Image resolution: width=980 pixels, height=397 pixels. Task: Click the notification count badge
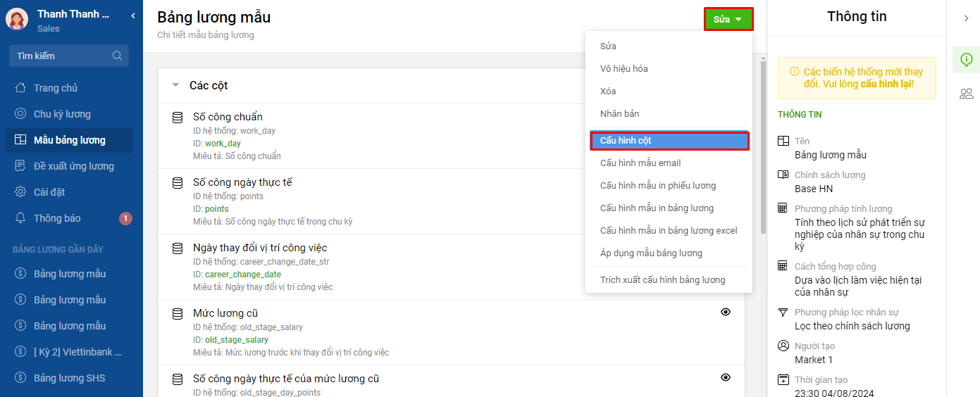[125, 218]
